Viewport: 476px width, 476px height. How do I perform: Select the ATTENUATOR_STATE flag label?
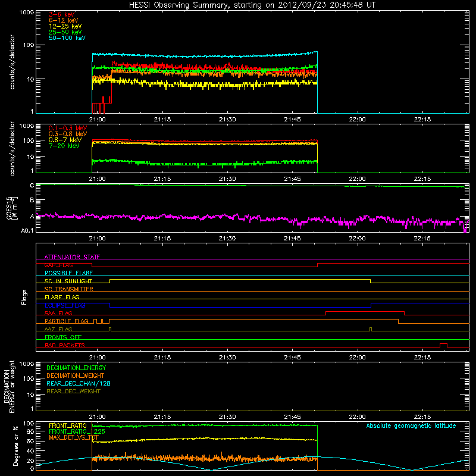tap(72, 257)
